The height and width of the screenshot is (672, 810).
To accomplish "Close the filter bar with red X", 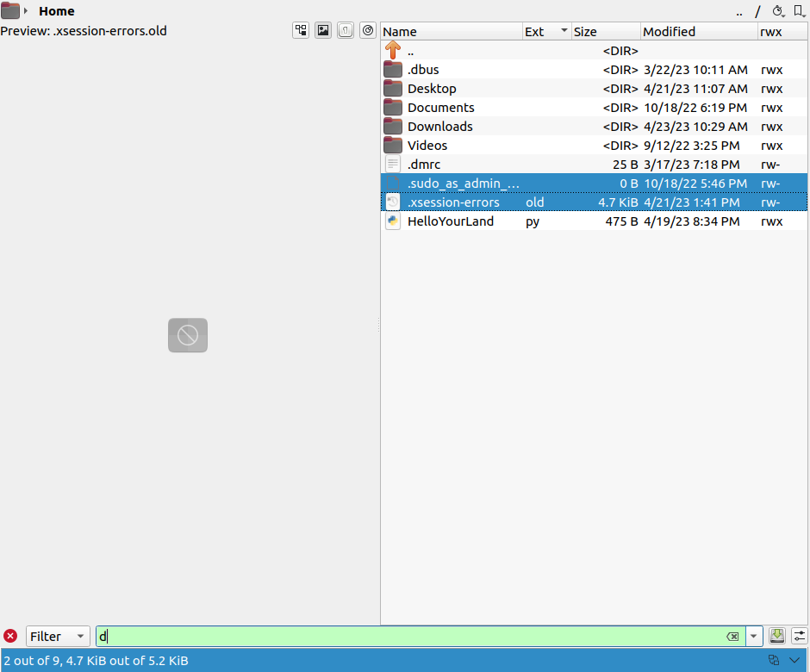I will point(10,636).
